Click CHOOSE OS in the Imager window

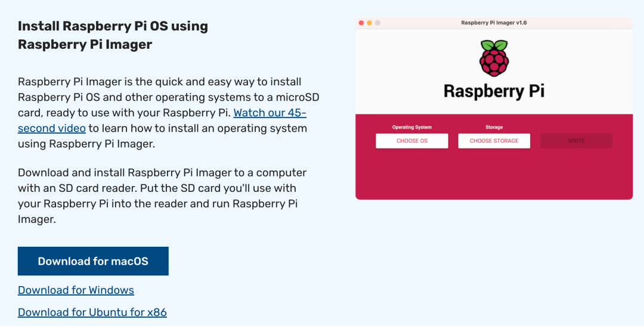pyautogui.click(x=412, y=141)
